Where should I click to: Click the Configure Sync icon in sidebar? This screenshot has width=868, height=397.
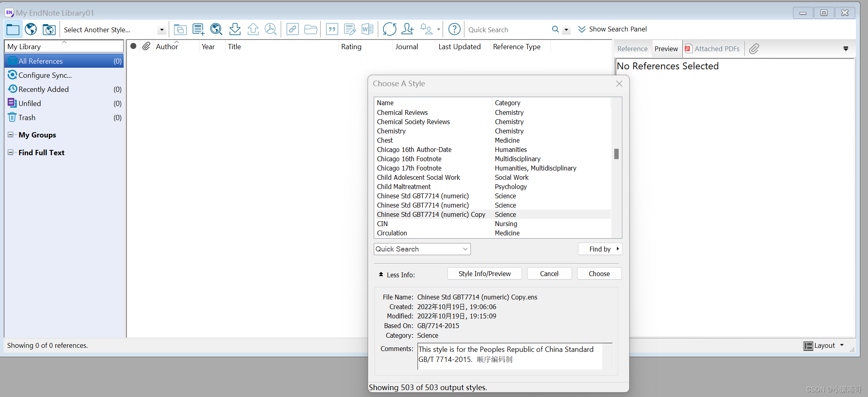click(12, 75)
